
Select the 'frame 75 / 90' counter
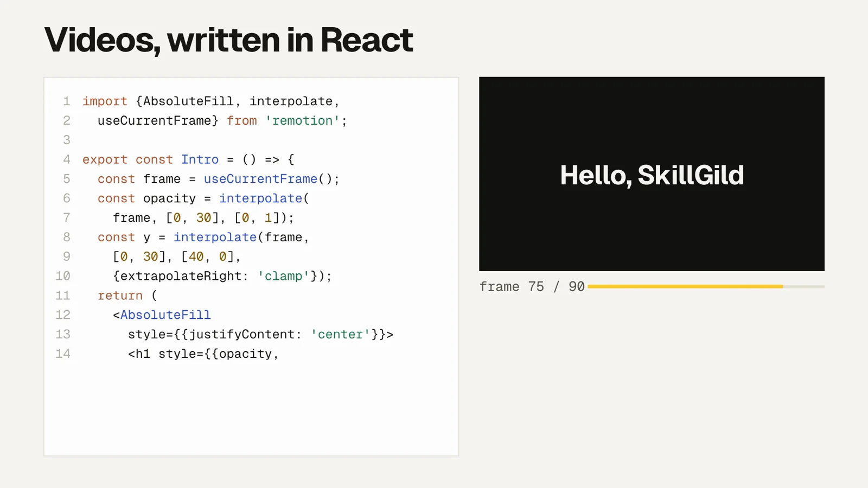pyautogui.click(x=532, y=287)
